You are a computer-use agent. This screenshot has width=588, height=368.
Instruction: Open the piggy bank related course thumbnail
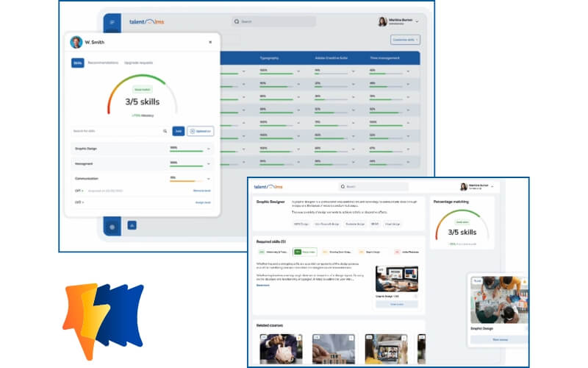click(x=280, y=348)
